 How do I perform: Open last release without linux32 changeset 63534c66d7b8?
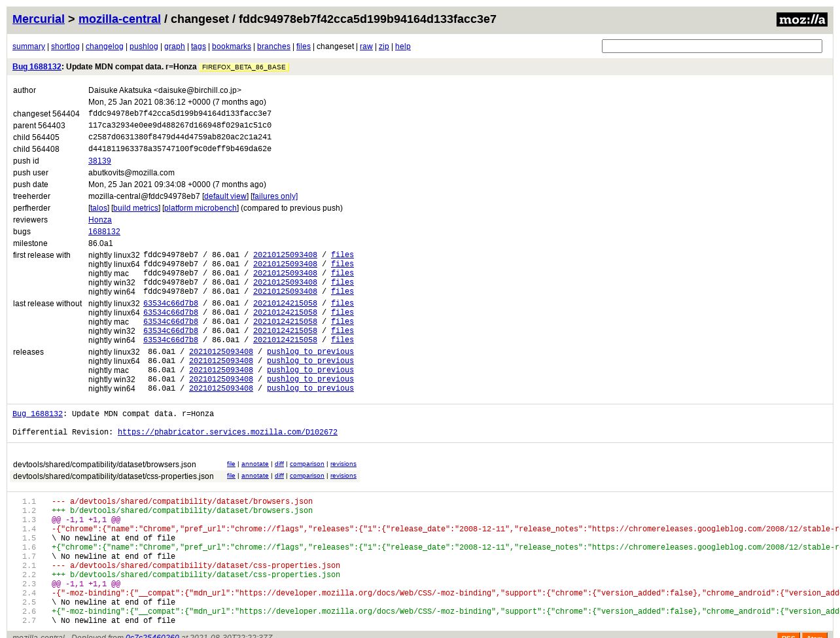click(171, 304)
